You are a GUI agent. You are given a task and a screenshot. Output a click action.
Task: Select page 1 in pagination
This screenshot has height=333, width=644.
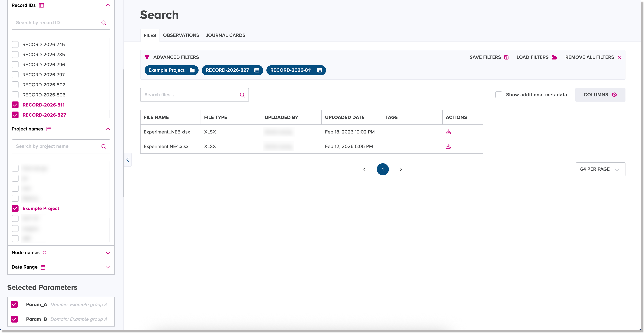point(382,169)
